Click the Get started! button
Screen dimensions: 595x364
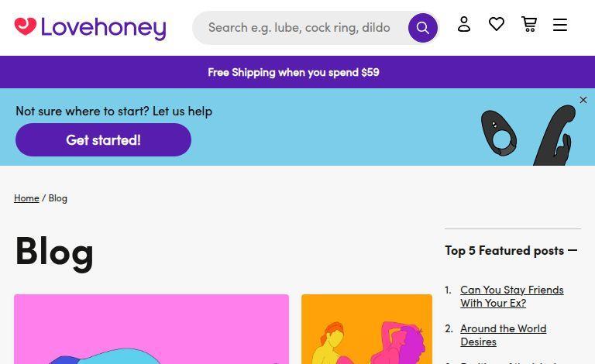103,140
